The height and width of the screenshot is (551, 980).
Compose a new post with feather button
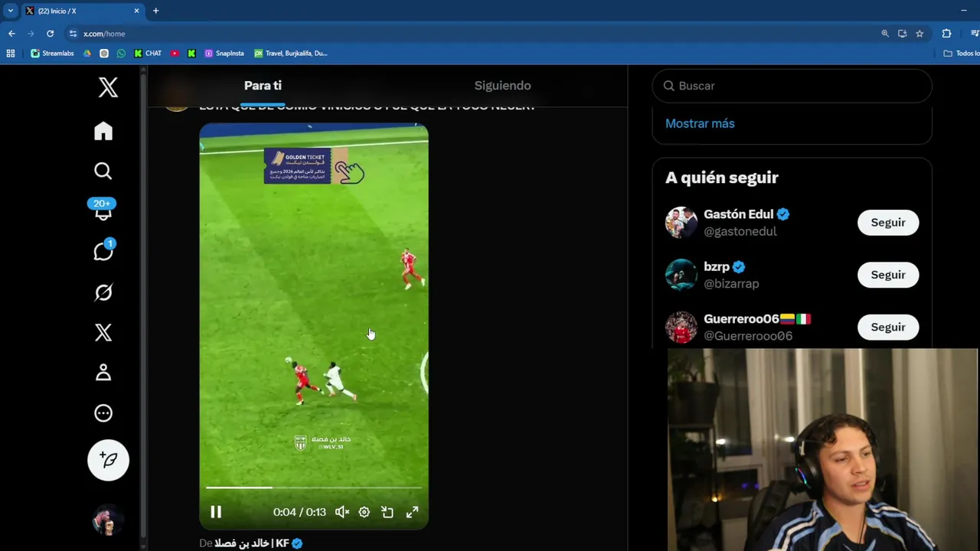(x=108, y=460)
